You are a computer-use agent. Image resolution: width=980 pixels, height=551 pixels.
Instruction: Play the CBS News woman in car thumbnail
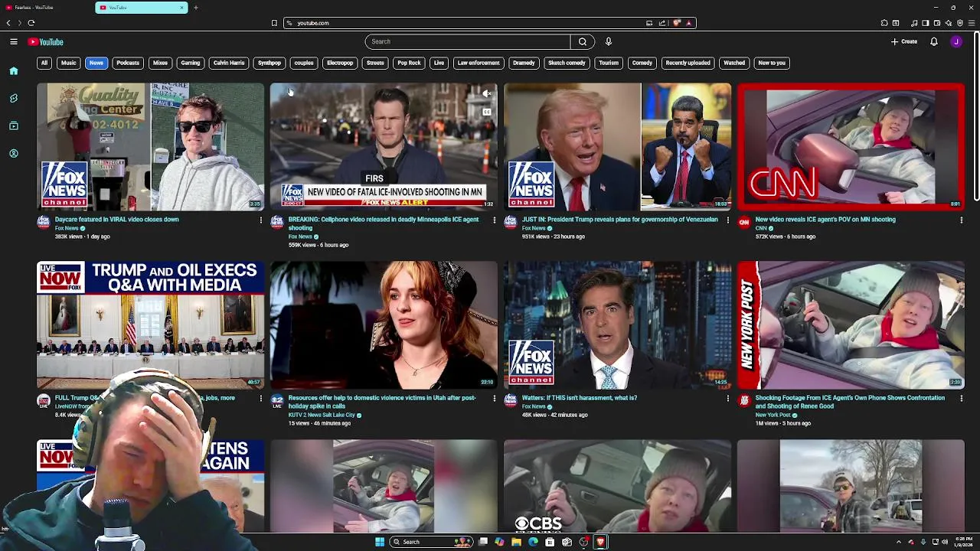(617, 486)
